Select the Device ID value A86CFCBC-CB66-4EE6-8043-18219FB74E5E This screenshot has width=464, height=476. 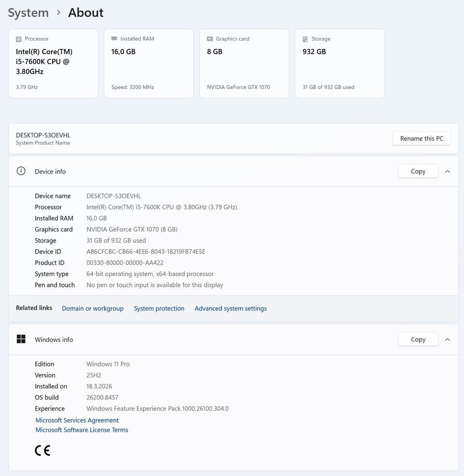tap(146, 252)
